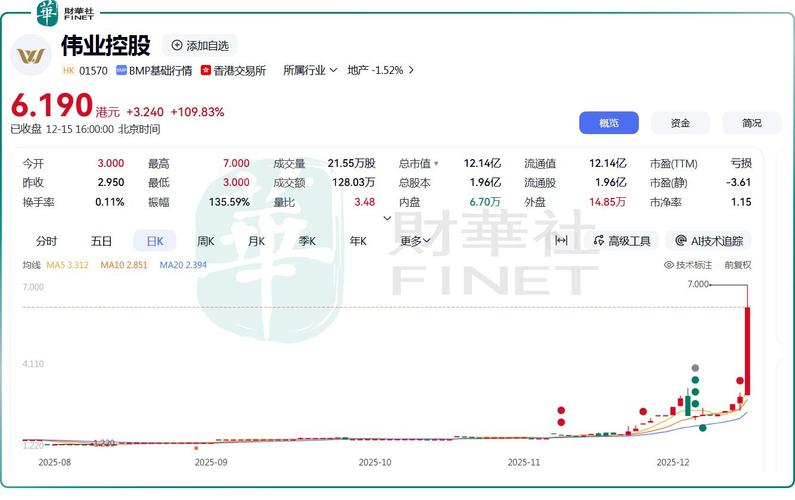The height and width of the screenshot is (500, 795).
Task: Select the 五日 chart period
Action: pos(101,241)
